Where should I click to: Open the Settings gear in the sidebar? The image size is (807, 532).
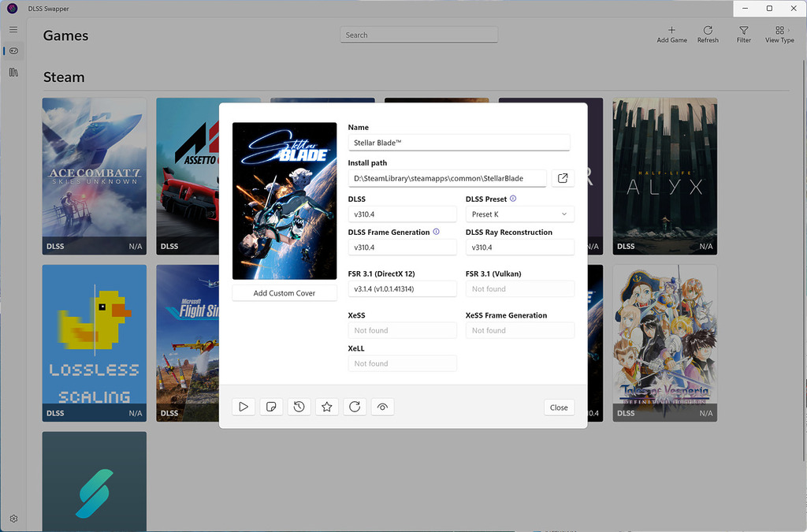[14, 519]
